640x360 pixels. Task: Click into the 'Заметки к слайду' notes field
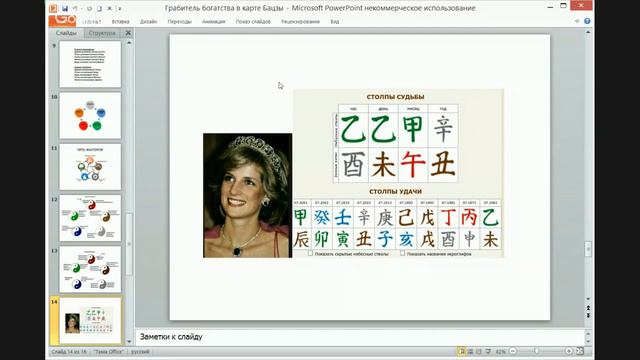point(359,337)
